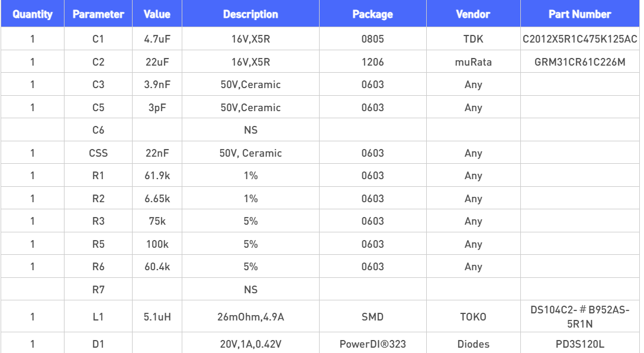Click the Vendor column header
The width and height of the screenshot is (644, 353).
473,14
